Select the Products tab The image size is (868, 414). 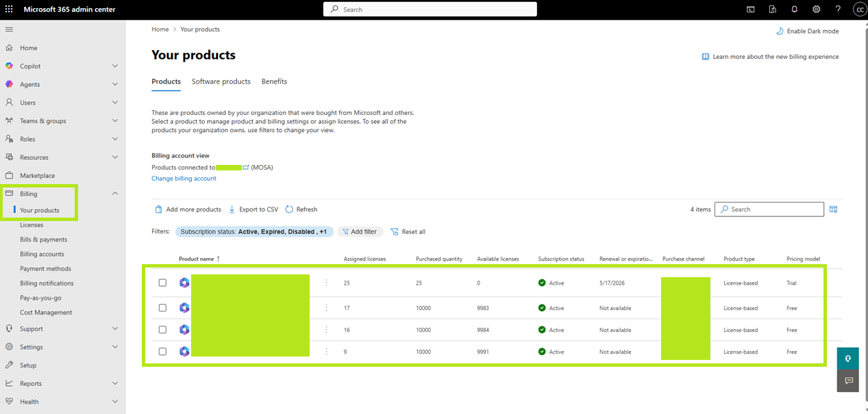coord(166,81)
